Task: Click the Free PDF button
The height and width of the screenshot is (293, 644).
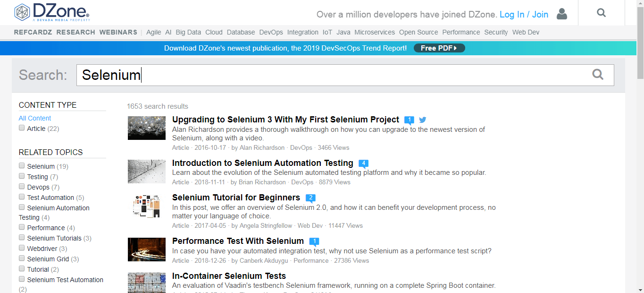Action: 439,48
